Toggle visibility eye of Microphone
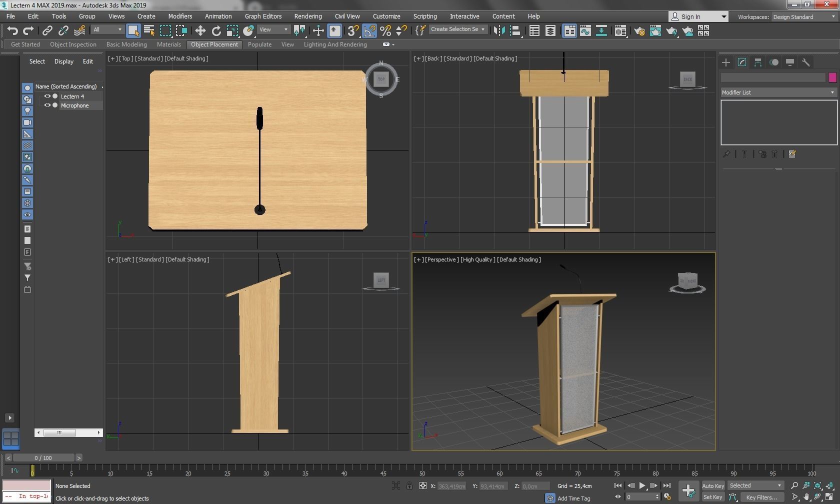This screenshot has height=504, width=840. (47, 105)
